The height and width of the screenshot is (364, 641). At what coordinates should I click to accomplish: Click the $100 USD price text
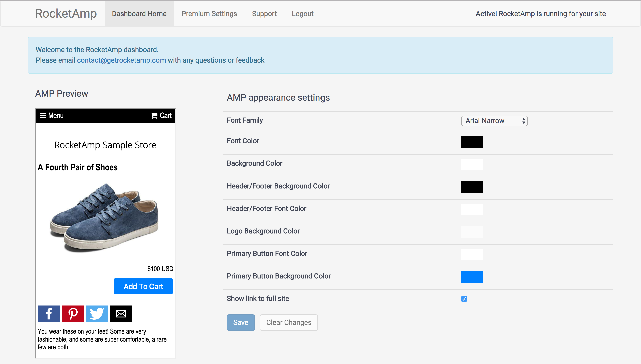[x=160, y=269]
